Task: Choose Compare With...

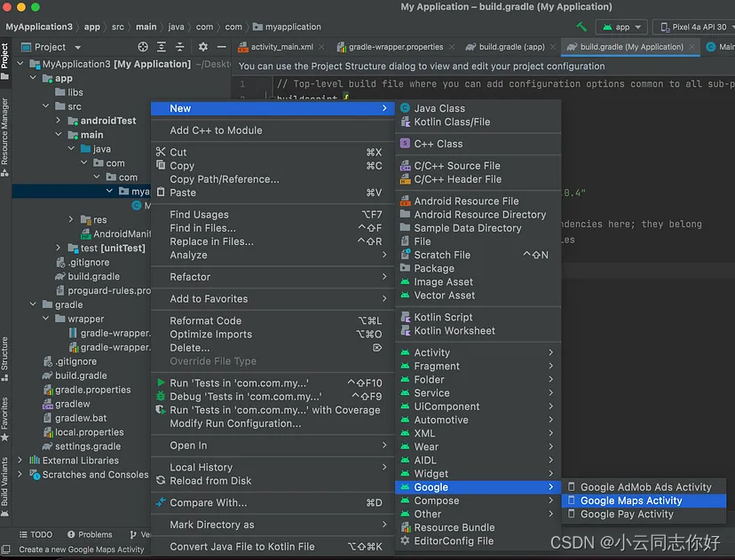Action: tap(273, 502)
